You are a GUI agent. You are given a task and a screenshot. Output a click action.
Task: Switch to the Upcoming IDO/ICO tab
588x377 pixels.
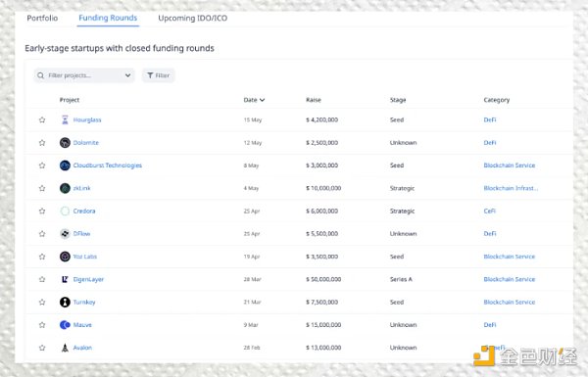pyautogui.click(x=193, y=18)
